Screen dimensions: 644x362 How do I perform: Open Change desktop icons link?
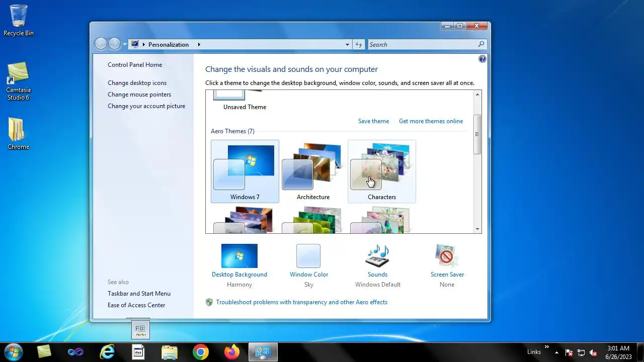click(x=137, y=83)
